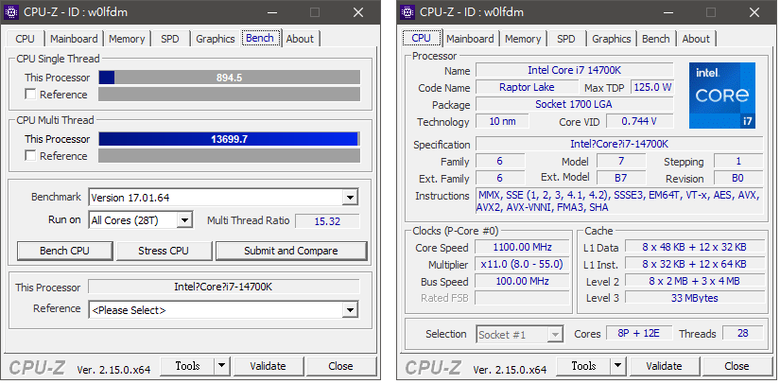Enable Reference checkbox under CPU Single Thread
The width and height of the screenshot is (780, 384).
click(30, 94)
